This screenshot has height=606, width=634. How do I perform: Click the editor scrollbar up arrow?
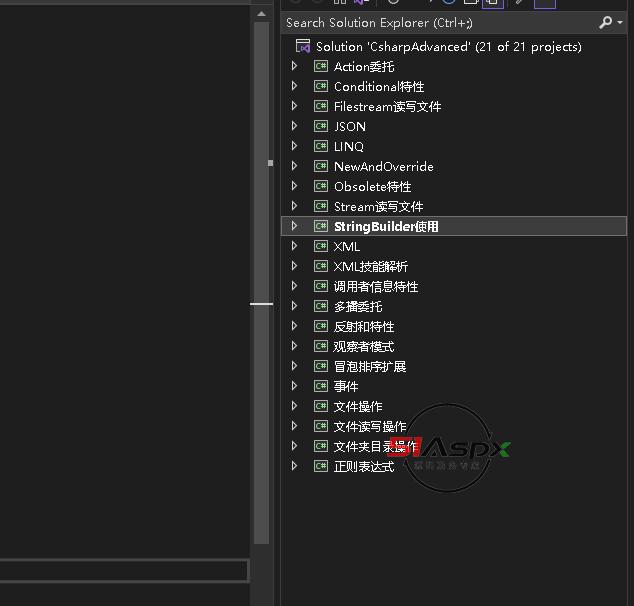pyautogui.click(x=262, y=14)
